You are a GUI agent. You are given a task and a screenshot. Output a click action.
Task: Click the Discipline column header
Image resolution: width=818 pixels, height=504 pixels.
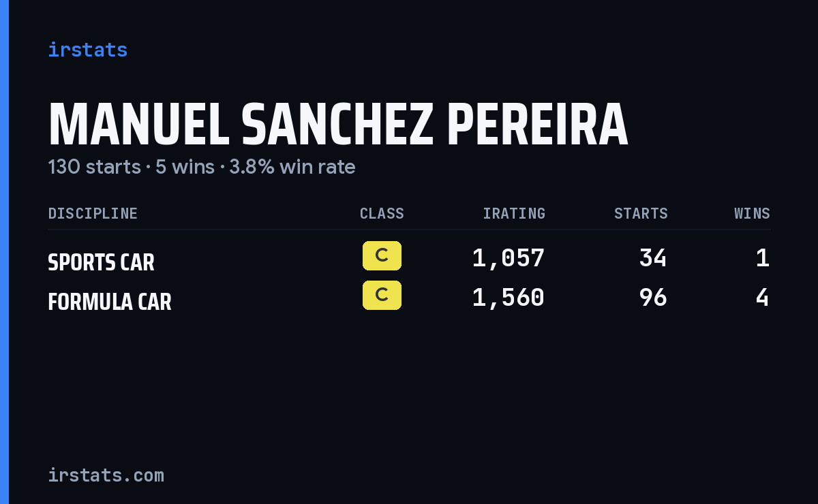pyautogui.click(x=93, y=213)
